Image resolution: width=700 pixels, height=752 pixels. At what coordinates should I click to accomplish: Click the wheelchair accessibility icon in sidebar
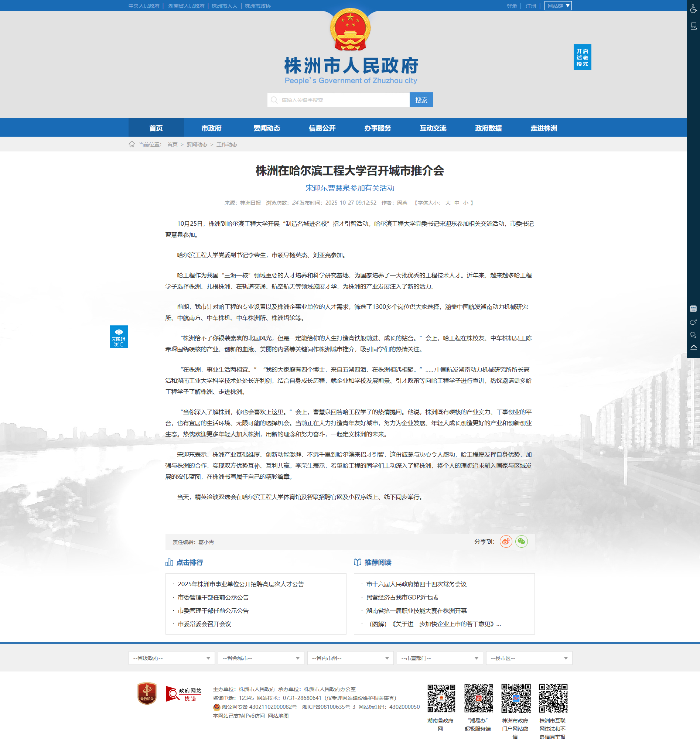click(693, 8)
